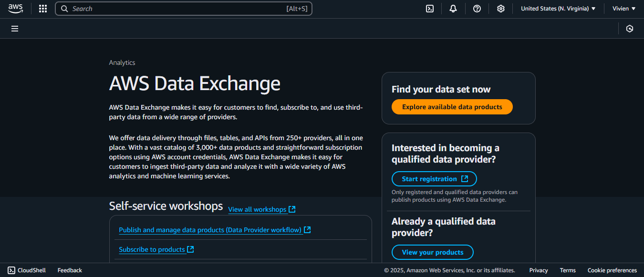The height and width of the screenshot is (277, 644).
Task: Click the hexagon panel icon at right
Action: coord(630,29)
